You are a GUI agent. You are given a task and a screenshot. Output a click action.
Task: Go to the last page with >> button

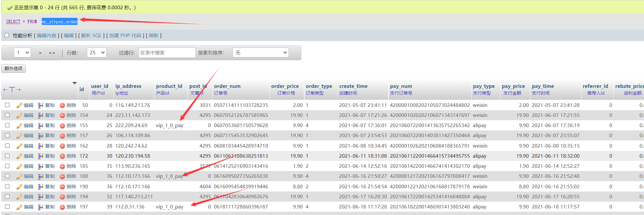[52, 53]
